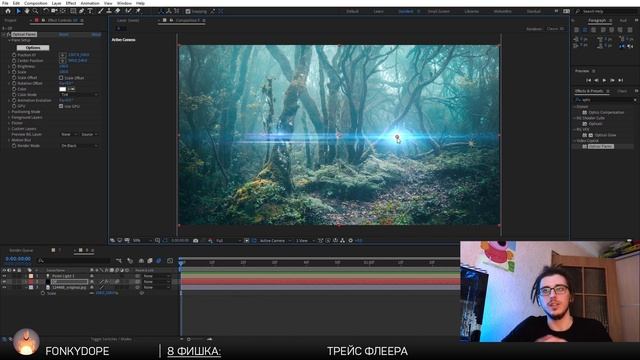This screenshot has height=360, width=640.
Task: Select the Pan Behind anchor point tool
Action: pyautogui.click(x=63, y=11)
